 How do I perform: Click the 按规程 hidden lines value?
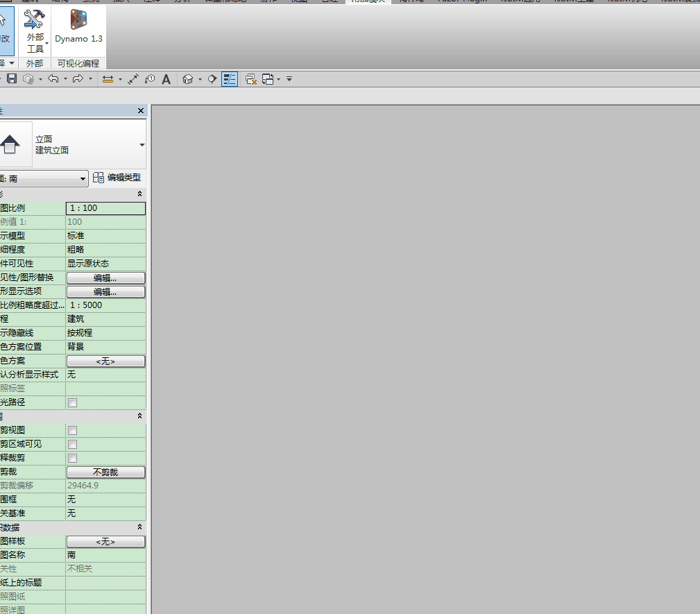[106, 333]
